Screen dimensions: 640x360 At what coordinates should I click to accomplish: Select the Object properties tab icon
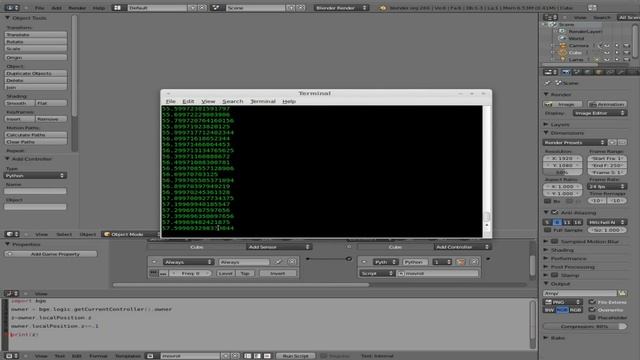click(x=599, y=72)
